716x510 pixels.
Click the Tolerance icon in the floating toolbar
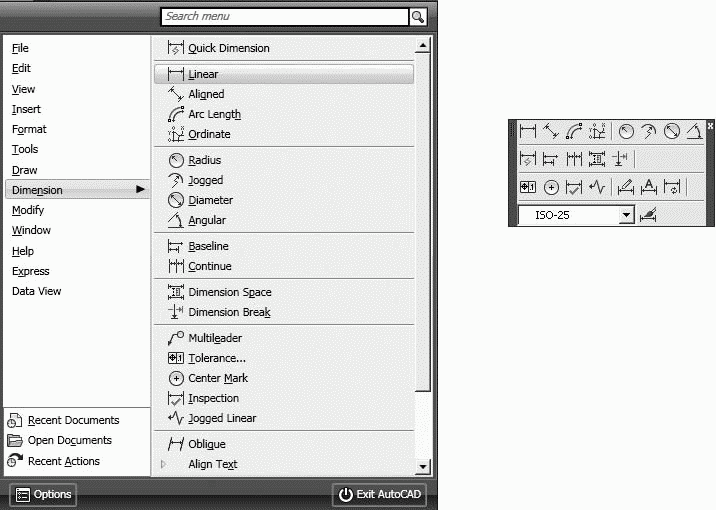(528, 186)
